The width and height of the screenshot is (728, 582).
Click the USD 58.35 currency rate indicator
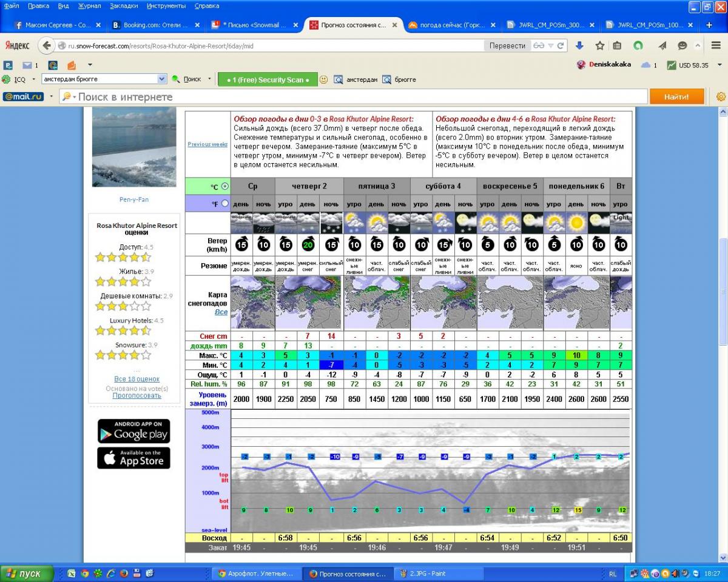(688, 65)
